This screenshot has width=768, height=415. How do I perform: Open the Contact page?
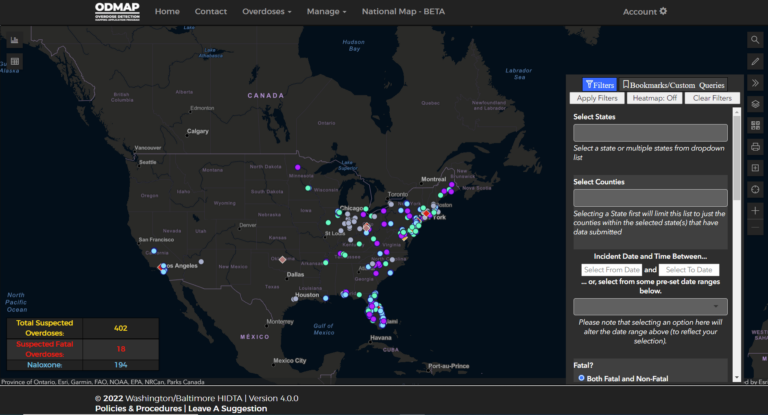point(211,11)
